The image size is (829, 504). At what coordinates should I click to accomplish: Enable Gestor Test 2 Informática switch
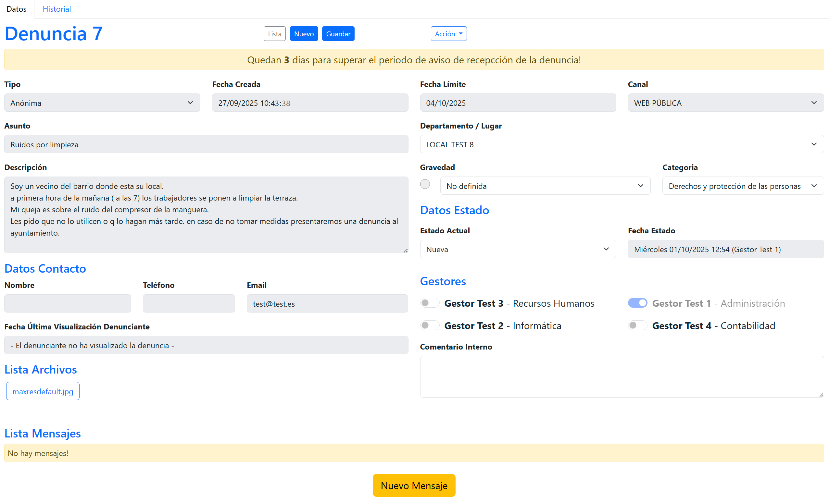point(430,325)
